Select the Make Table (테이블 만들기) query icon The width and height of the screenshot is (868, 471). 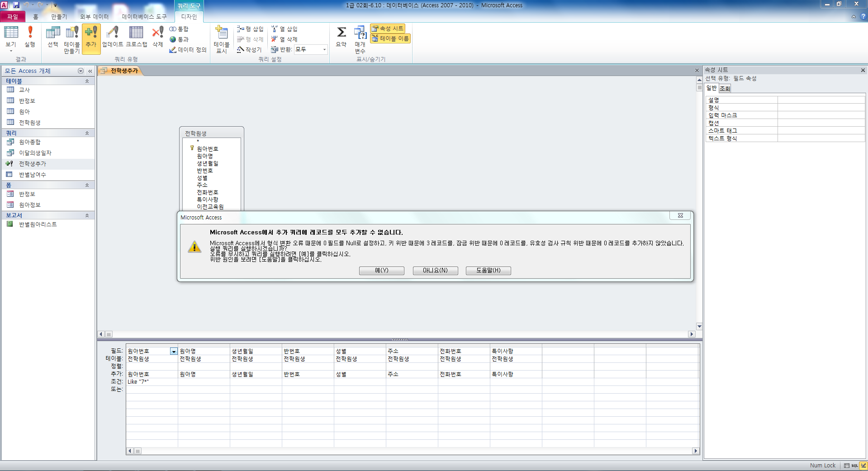tap(71, 39)
